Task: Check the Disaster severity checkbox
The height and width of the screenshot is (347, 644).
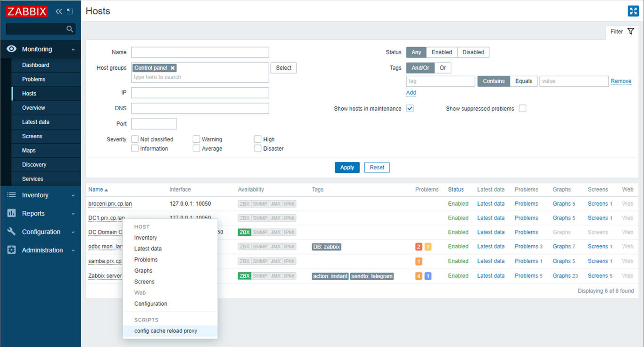Action: pyautogui.click(x=257, y=148)
